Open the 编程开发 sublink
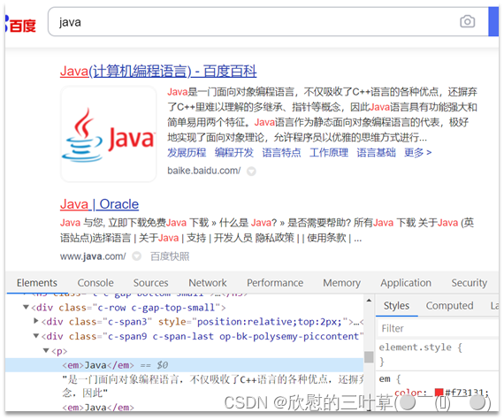Viewport: 504px width, 420px height. tap(234, 152)
